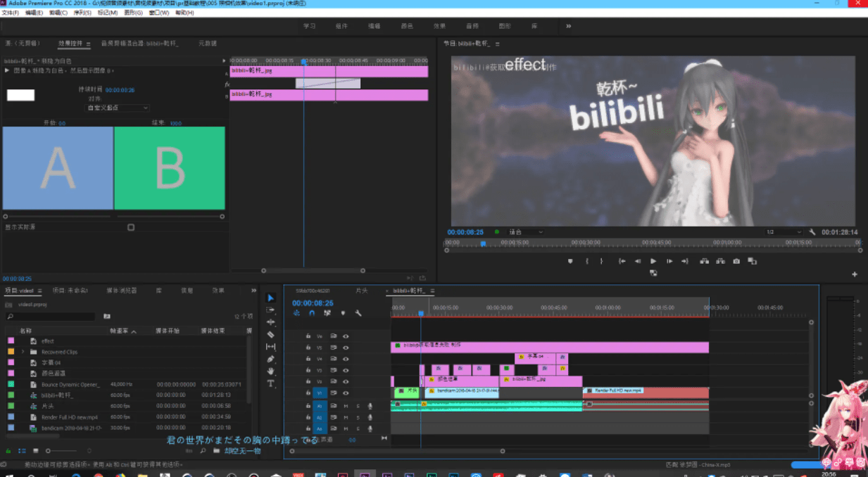Step forward one frame

[669, 261]
